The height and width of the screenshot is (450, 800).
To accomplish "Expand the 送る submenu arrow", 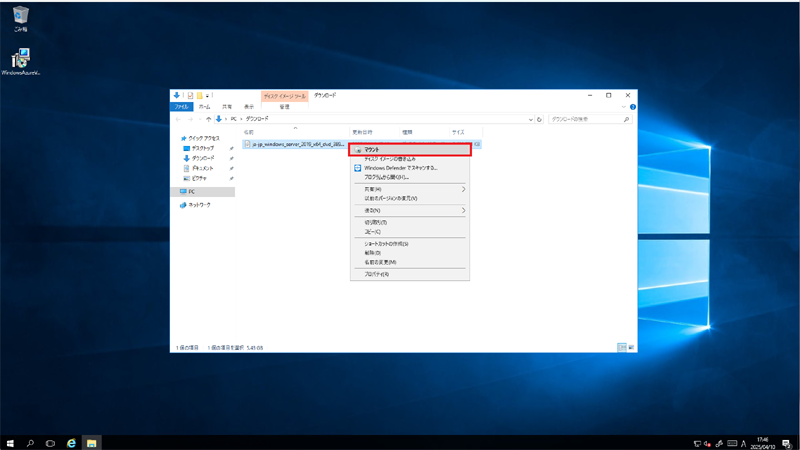I will [463, 211].
